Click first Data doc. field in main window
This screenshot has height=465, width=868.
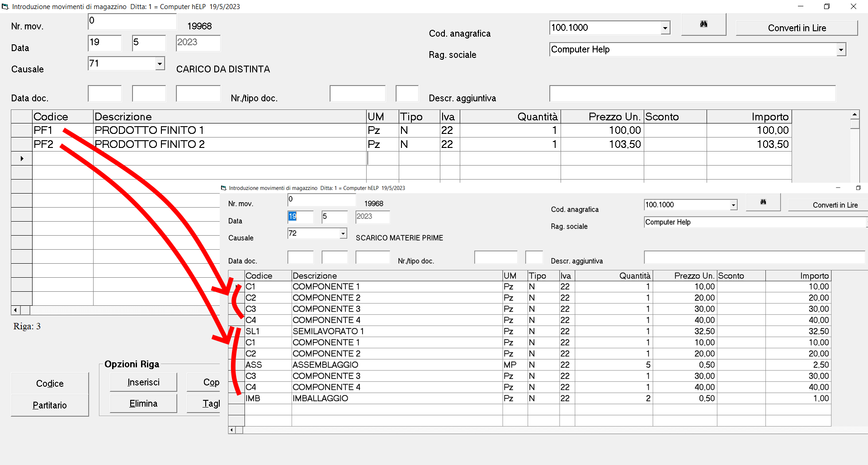click(x=105, y=93)
